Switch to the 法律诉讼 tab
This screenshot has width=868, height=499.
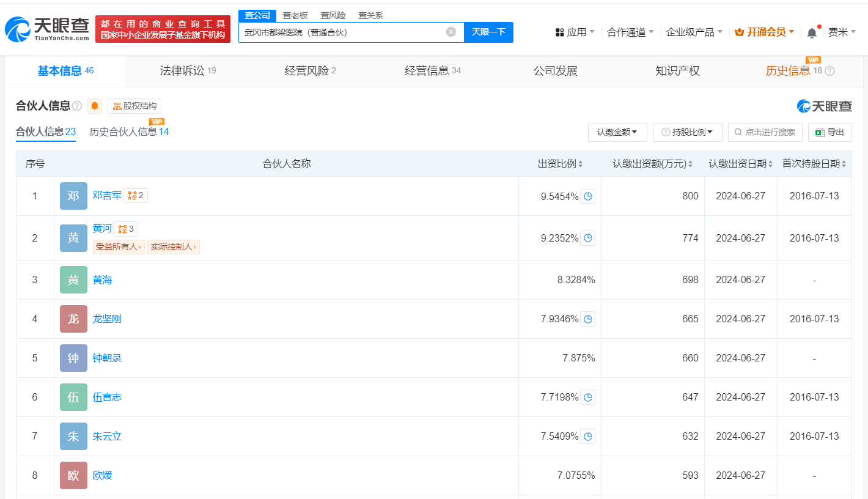pyautogui.click(x=188, y=71)
